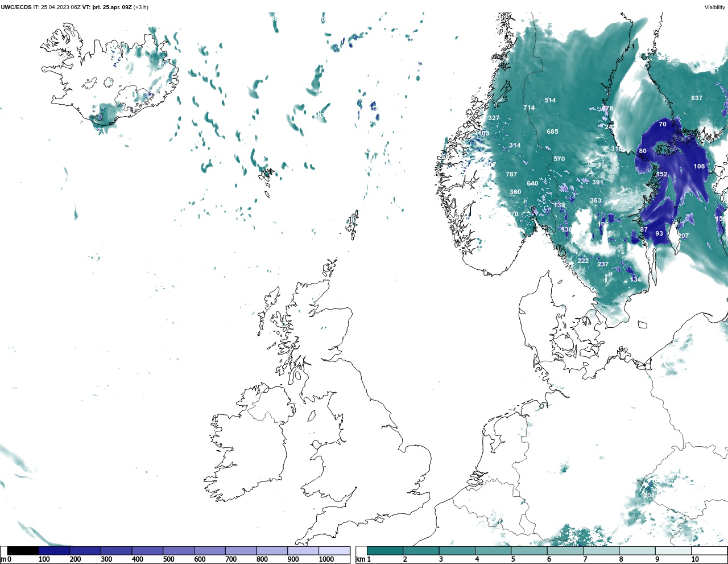The height and width of the screenshot is (564, 728).
Task: Click the '139' visibility value on map
Action: pos(560,205)
